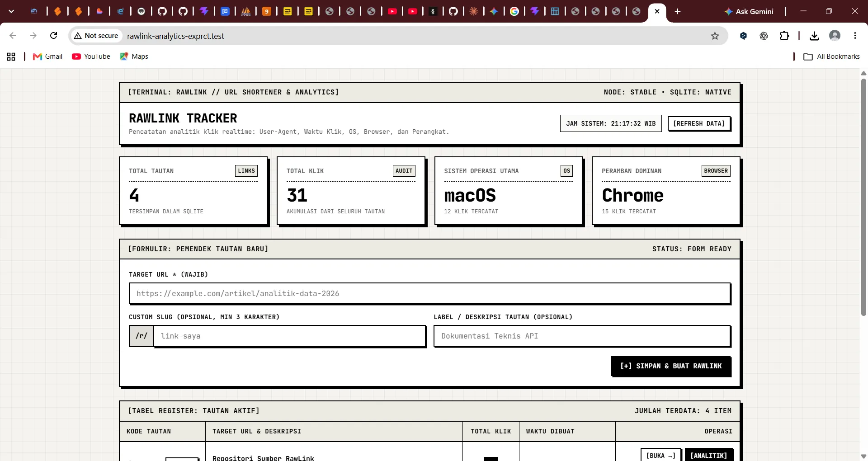868x461 pixels.
Task: Open the Google apps grid in bookmarks bar
Action: 11,56
